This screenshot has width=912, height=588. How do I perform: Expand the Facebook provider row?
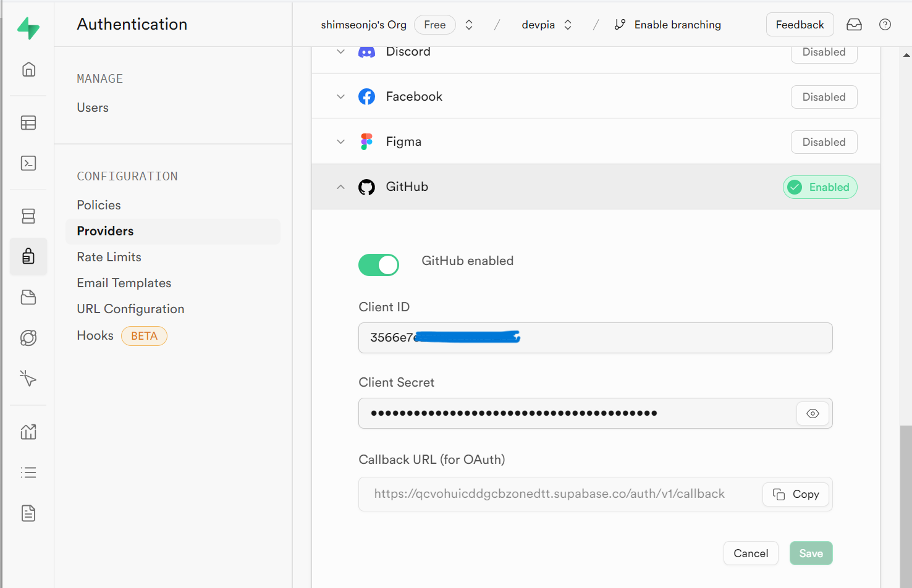[340, 97]
